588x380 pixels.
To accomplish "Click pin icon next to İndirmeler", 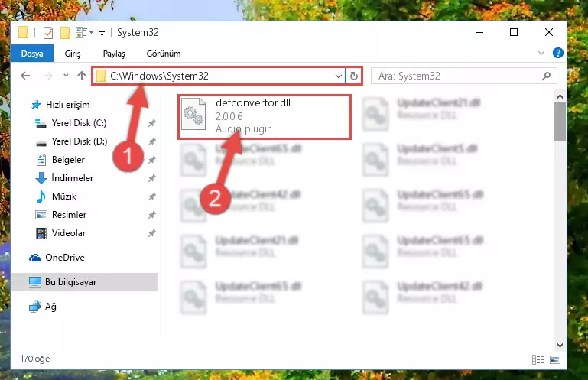I will pyautogui.click(x=152, y=178).
